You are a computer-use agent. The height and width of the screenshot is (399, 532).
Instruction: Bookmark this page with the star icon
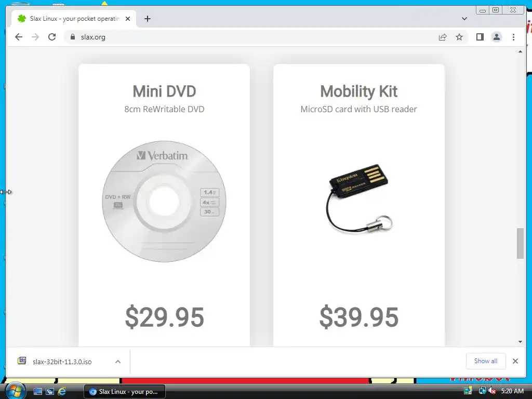pos(459,37)
